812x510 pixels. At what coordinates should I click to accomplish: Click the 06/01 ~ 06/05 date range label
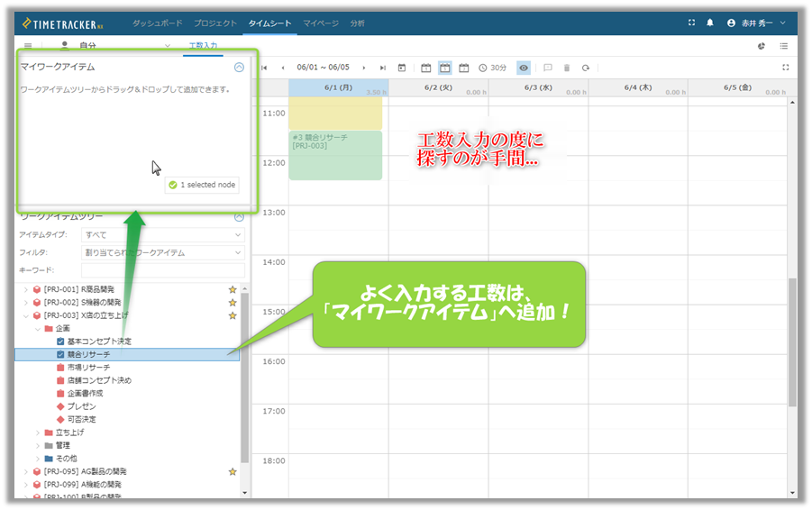coord(324,68)
